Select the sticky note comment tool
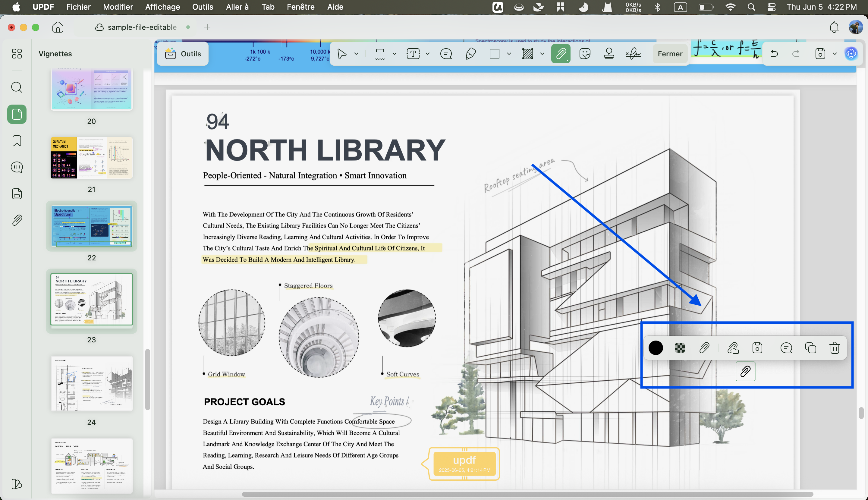This screenshot has height=500, width=868. point(446,54)
